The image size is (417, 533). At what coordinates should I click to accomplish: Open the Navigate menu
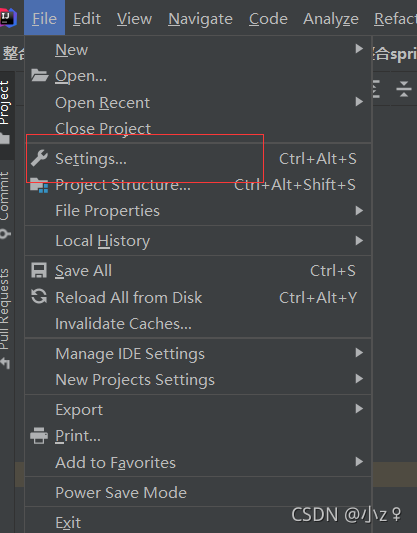(201, 19)
